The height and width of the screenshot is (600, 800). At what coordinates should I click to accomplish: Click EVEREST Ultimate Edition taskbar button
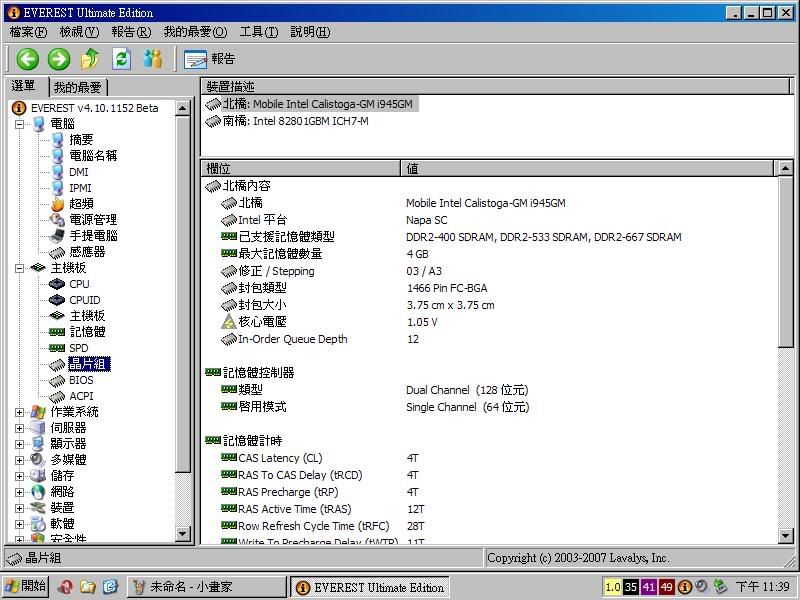(370, 587)
